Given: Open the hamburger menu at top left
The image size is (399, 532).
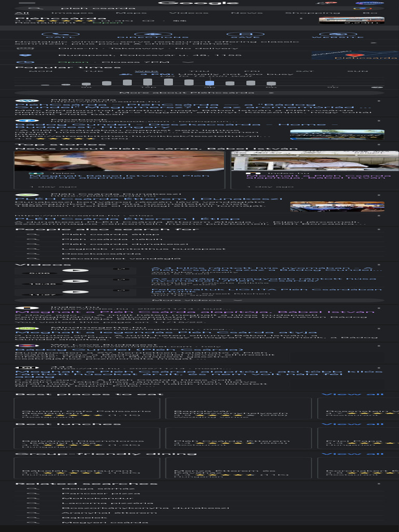Looking at the screenshot, I should 27,3.
